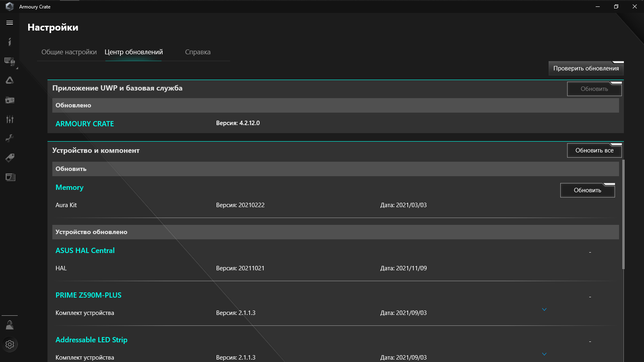Click Addressable LED Strip device name
The image size is (644, 362).
91,340
